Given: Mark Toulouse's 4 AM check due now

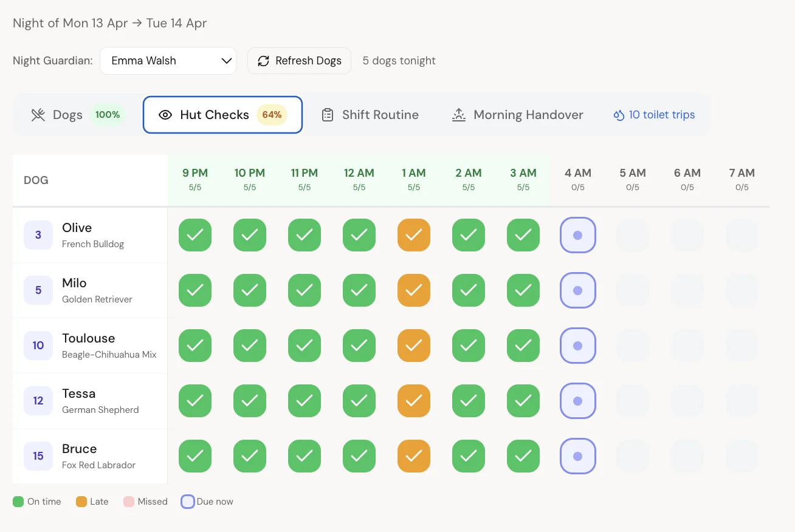Looking at the screenshot, I should click(578, 346).
